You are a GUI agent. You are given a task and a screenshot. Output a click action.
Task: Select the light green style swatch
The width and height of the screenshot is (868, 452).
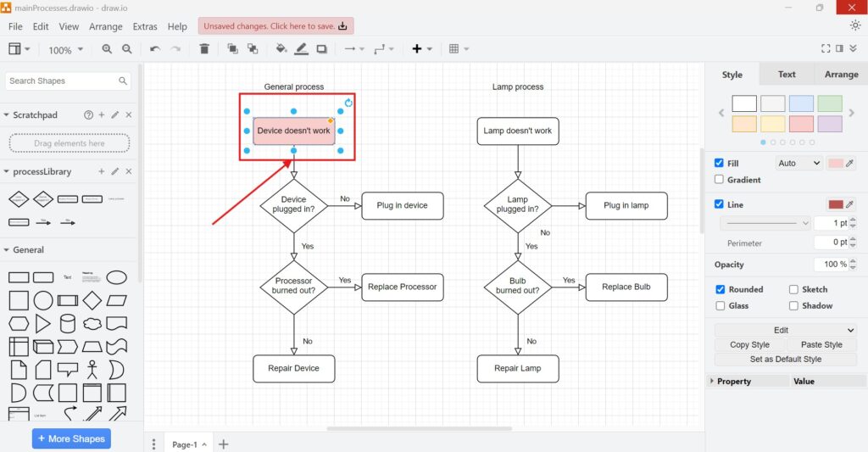tap(830, 103)
